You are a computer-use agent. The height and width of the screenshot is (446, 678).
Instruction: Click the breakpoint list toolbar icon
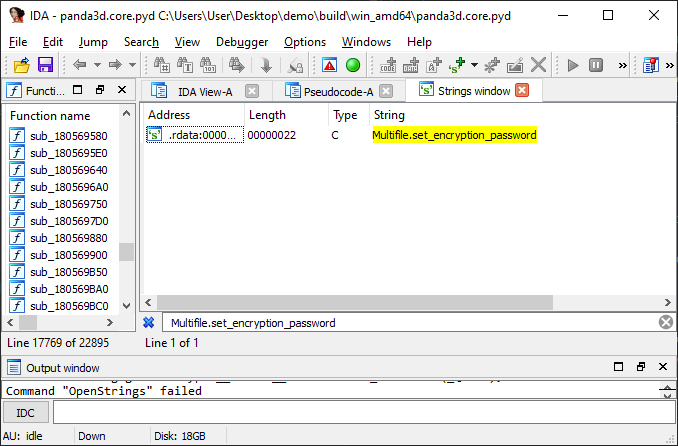point(650,65)
